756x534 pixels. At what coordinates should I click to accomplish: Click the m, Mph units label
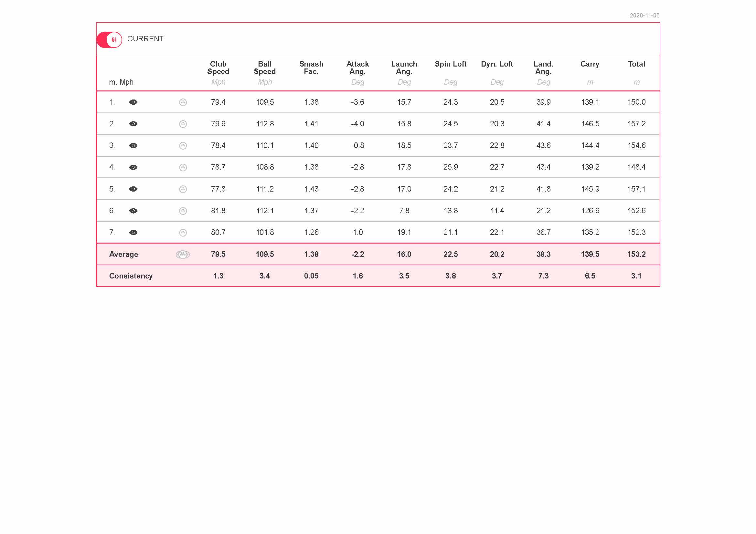click(121, 82)
